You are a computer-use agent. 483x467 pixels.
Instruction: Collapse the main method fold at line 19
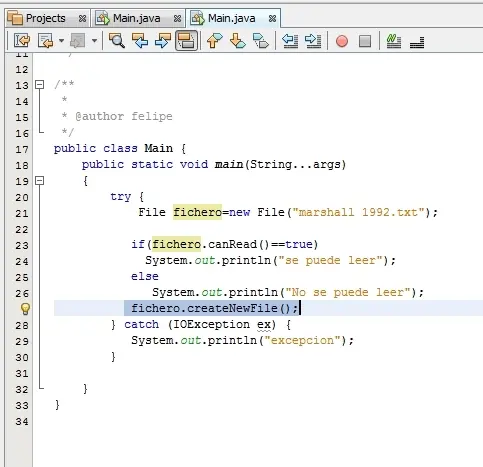[x=40, y=181]
